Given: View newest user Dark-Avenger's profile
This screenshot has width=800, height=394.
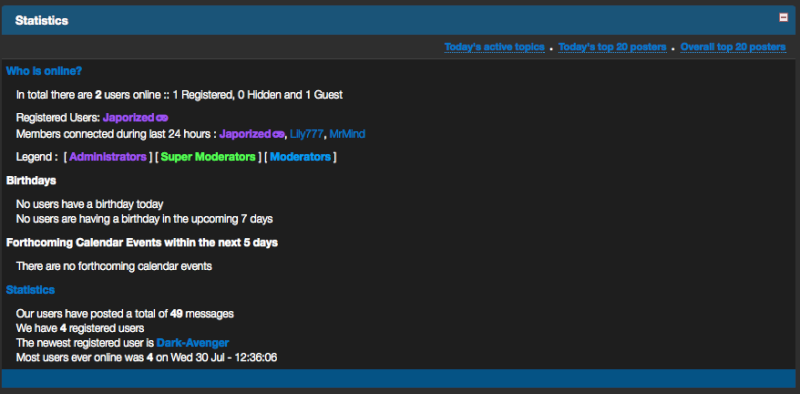Looking at the screenshot, I should (193, 342).
